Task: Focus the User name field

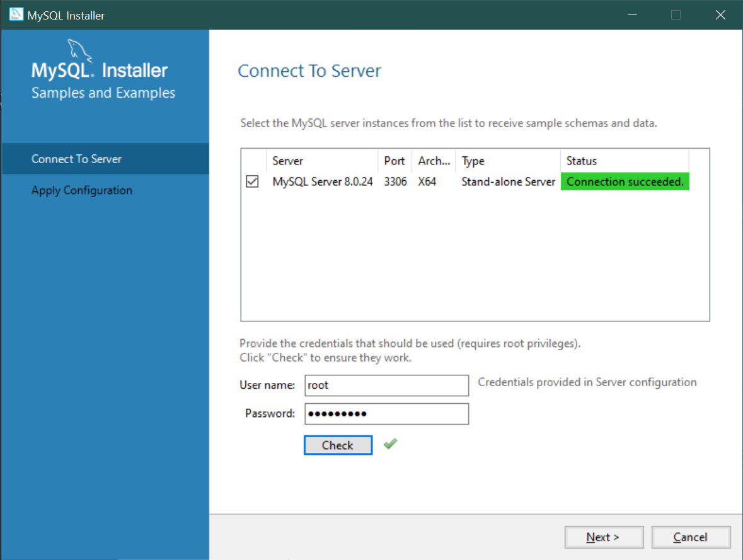Action: click(387, 385)
